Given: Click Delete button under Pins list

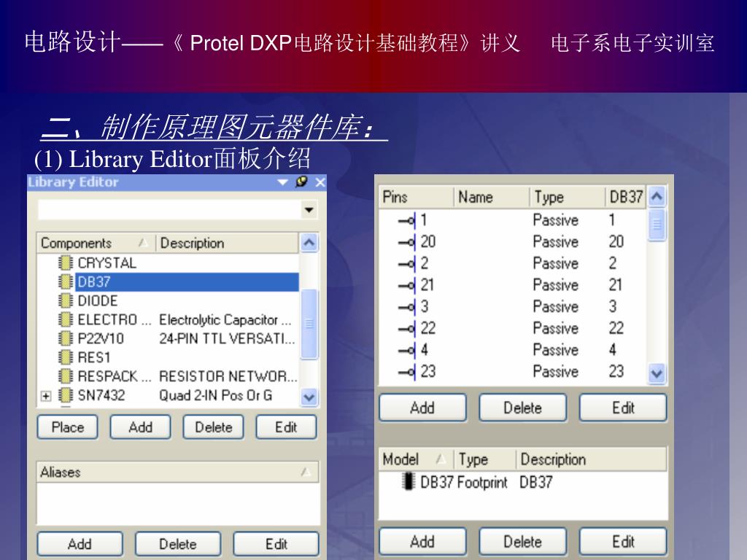Looking at the screenshot, I should [x=522, y=408].
